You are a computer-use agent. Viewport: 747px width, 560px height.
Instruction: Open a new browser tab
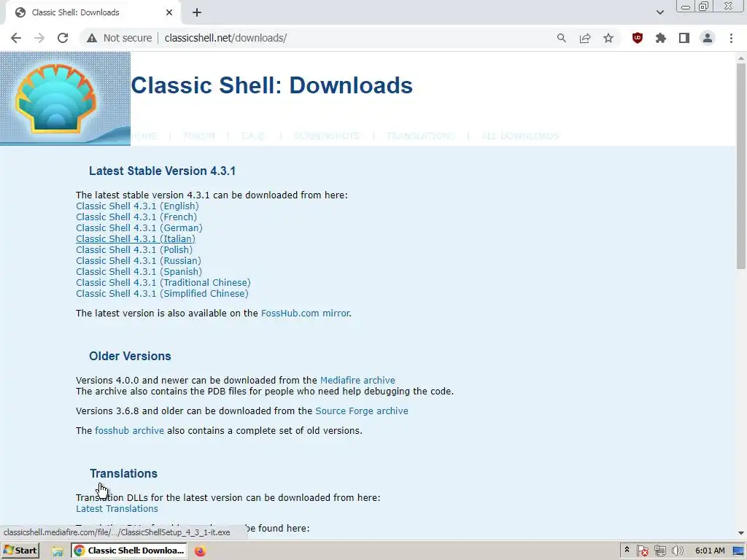coord(197,12)
